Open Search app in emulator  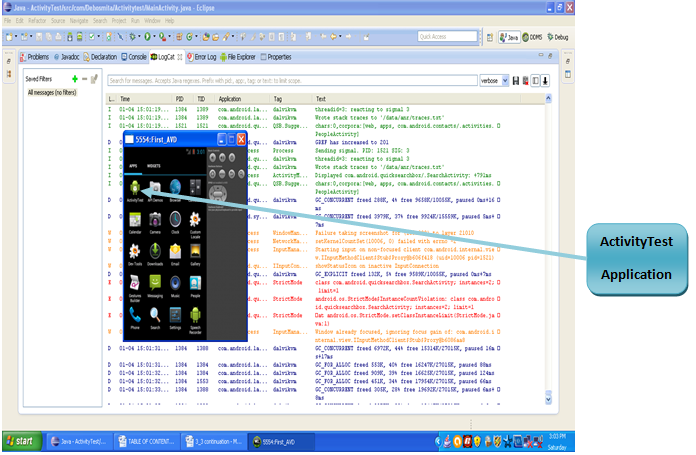click(x=155, y=318)
